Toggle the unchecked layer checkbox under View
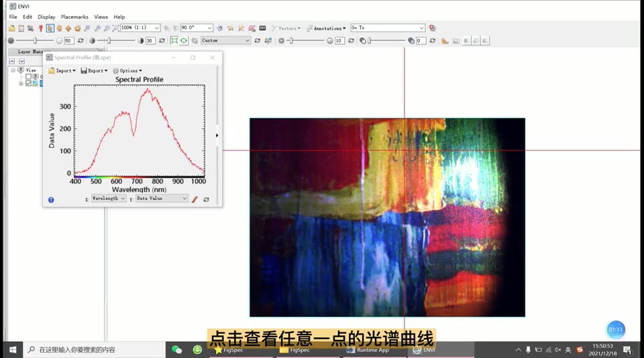Screen dimensions: 644x358 [28, 76]
